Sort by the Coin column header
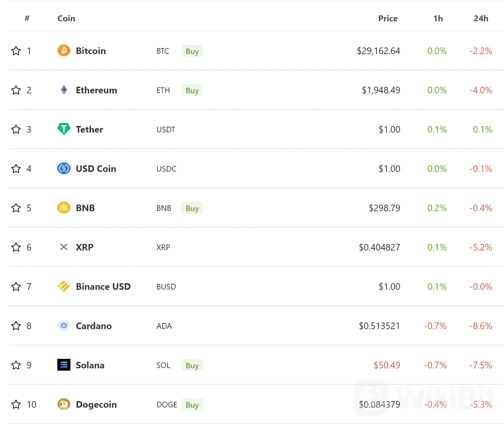This screenshot has width=504, height=425. click(66, 18)
